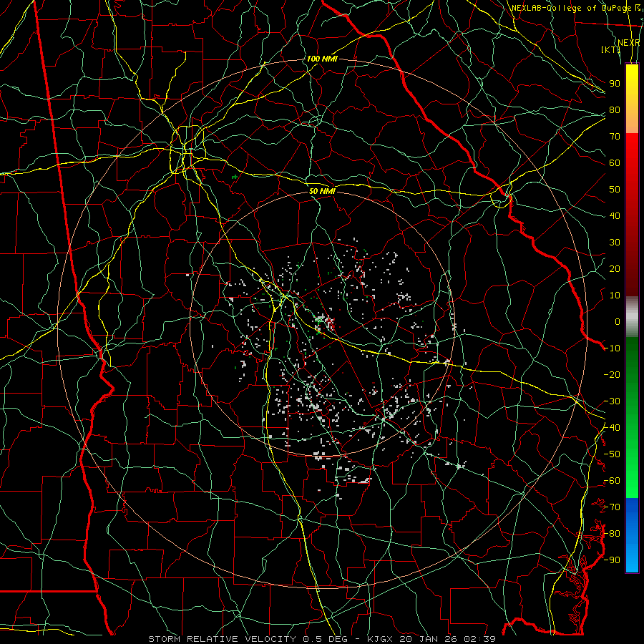Click the NEXR label above the color bar

(x=629, y=43)
